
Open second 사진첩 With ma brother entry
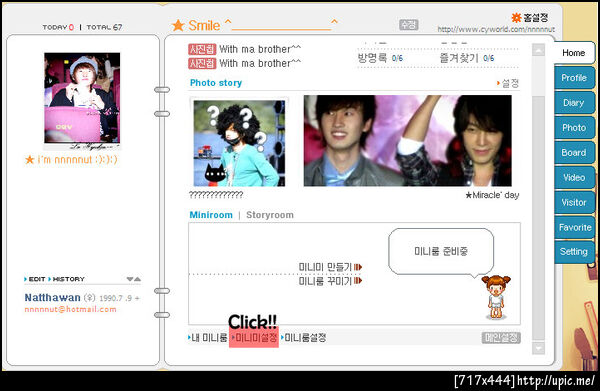click(245, 63)
